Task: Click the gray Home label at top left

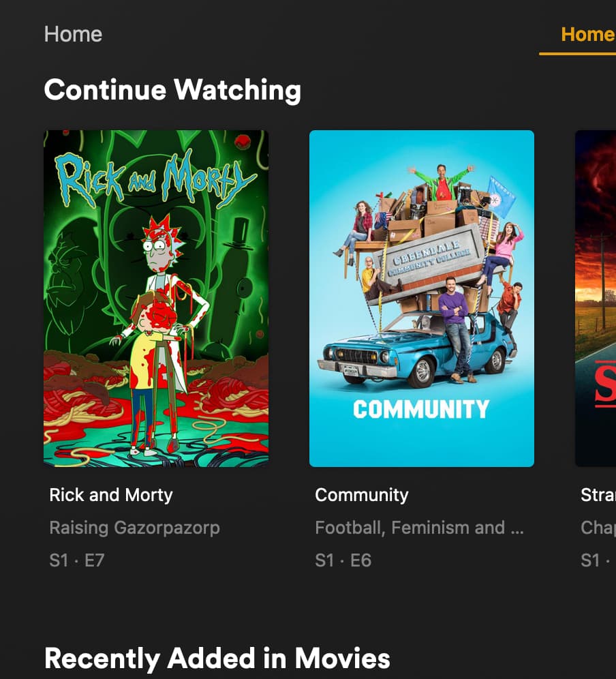Action: point(73,34)
